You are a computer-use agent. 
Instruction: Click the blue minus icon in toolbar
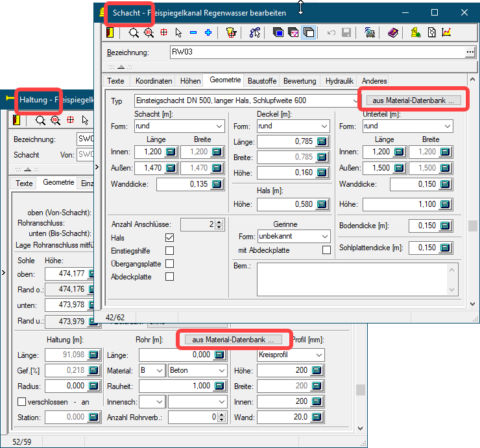(193, 32)
